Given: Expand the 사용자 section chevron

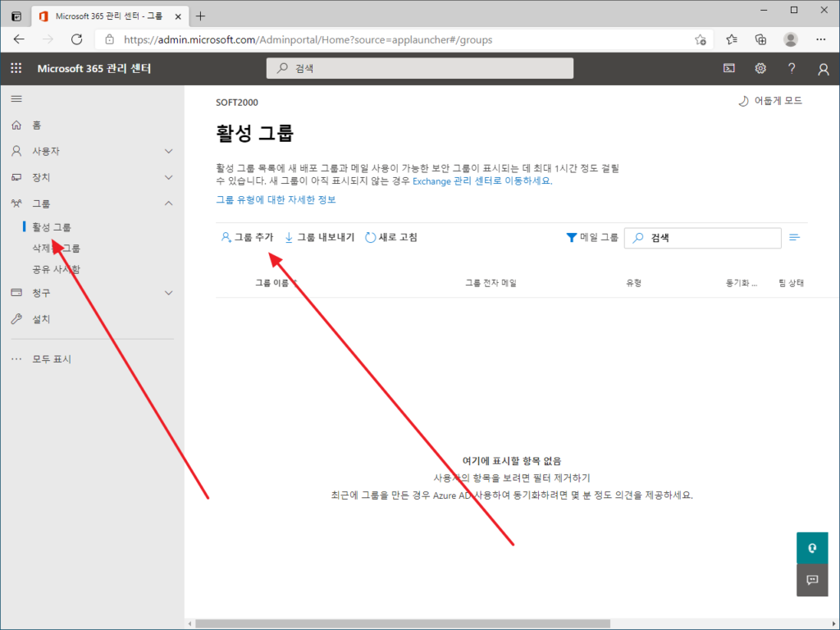Looking at the screenshot, I should tap(169, 150).
